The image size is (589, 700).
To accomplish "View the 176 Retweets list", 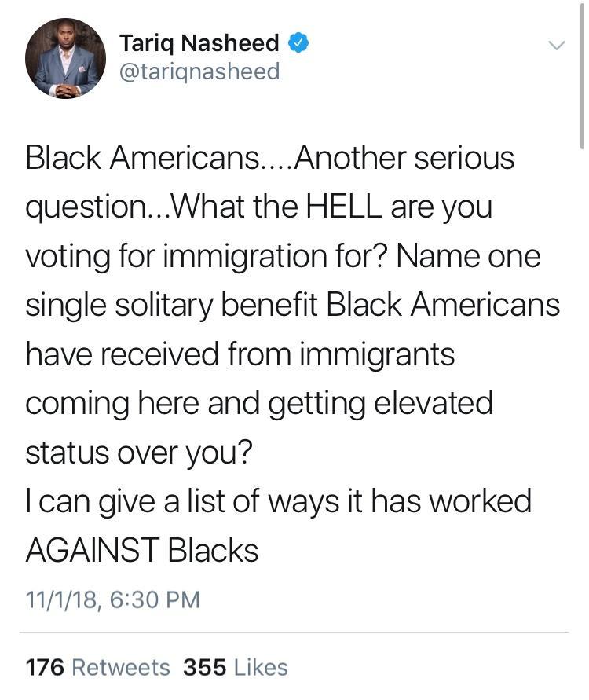I will (x=97, y=668).
